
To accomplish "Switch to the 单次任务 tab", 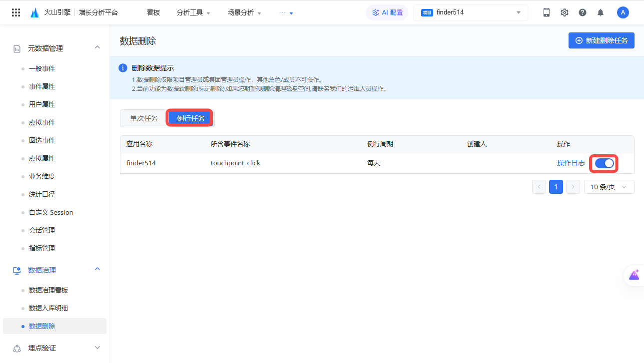I will pyautogui.click(x=143, y=118).
